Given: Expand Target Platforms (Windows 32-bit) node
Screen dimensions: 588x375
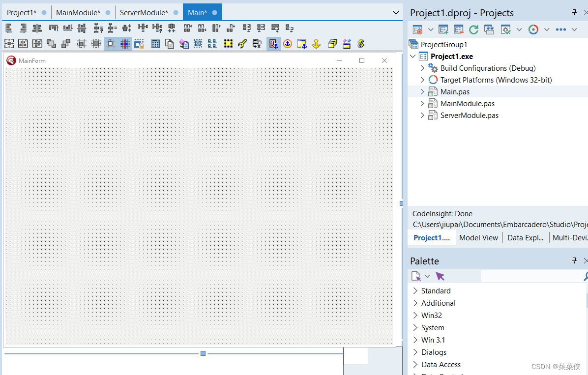Looking at the screenshot, I should coord(422,80).
